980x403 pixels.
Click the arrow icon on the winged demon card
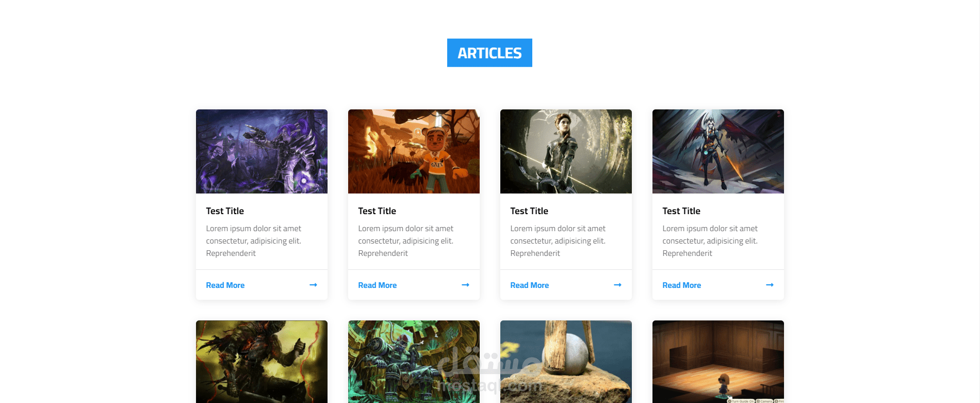pyautogui.click(x=770, y=285)
